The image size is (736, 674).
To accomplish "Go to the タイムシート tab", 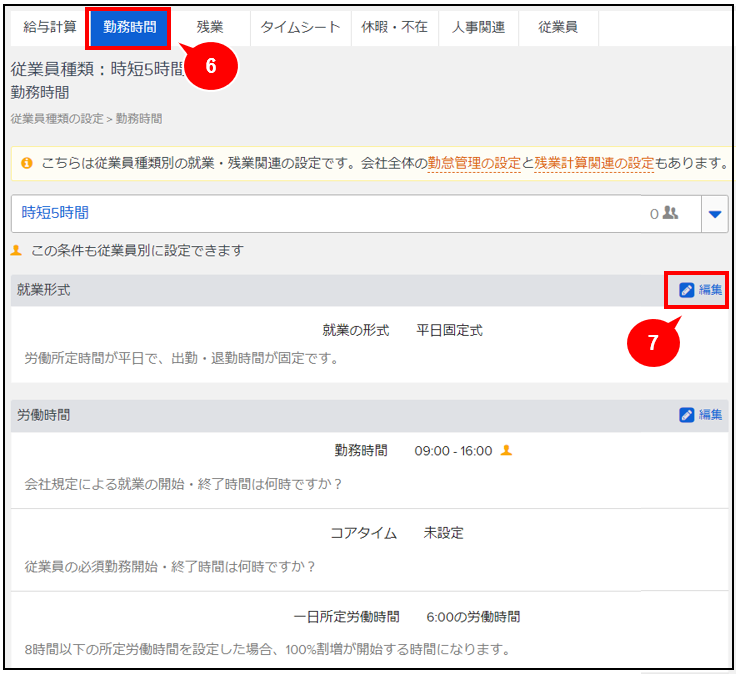I will pyautogui.click(x=300, y=27).
